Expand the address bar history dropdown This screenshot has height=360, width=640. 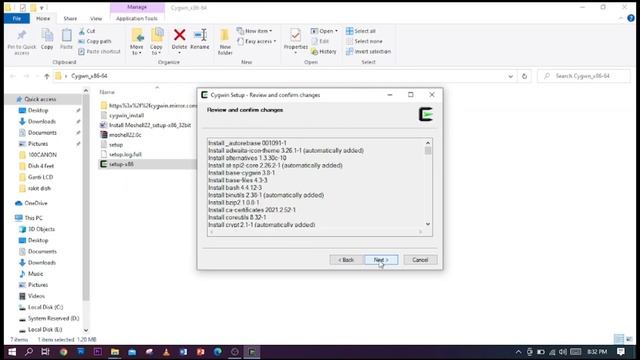click(x=510, y=76)
